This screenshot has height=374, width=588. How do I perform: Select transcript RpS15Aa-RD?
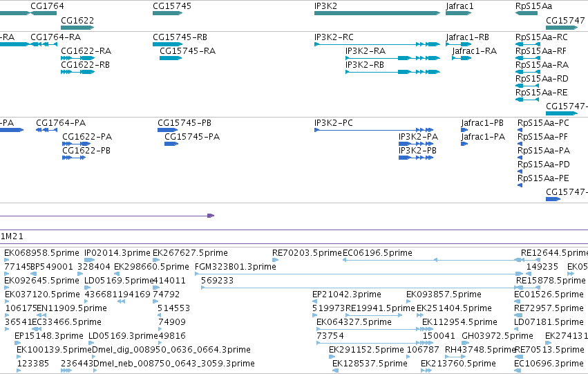pos(542,79)
